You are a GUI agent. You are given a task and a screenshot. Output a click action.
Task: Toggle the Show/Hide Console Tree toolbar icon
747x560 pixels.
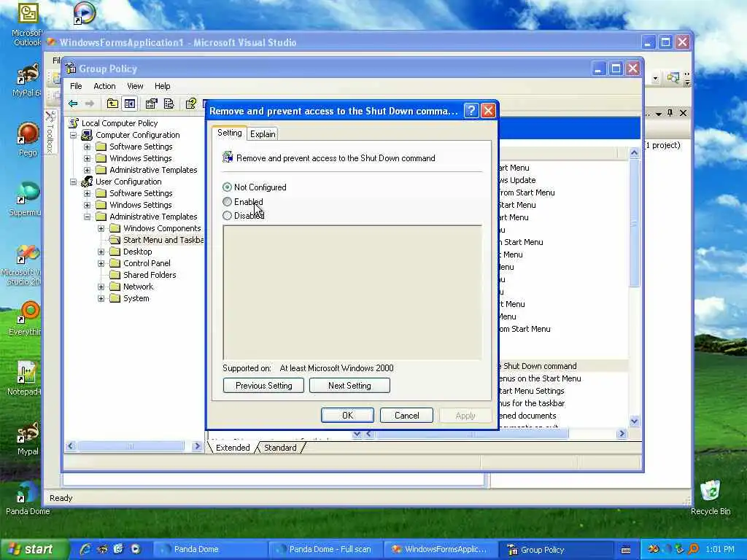[x=130, y=104]
